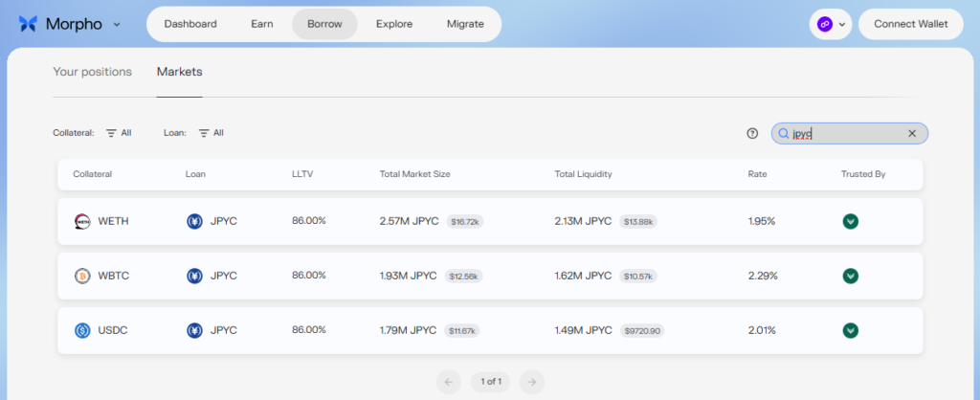
Task: Click the Morpho butterfly logo
Action: [x=28, y=24]
